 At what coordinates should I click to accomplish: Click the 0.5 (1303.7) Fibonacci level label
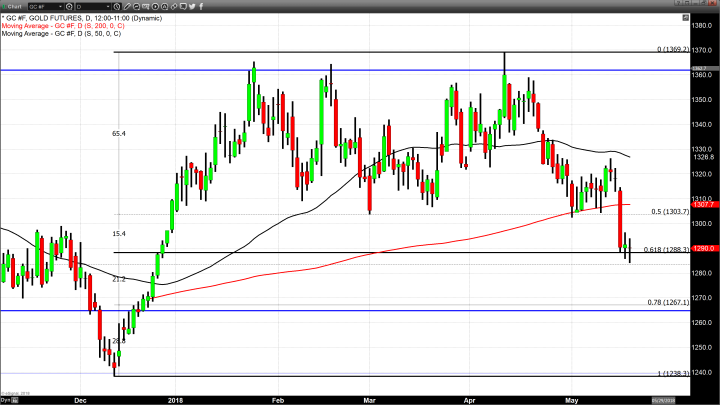tap(670, 212)
